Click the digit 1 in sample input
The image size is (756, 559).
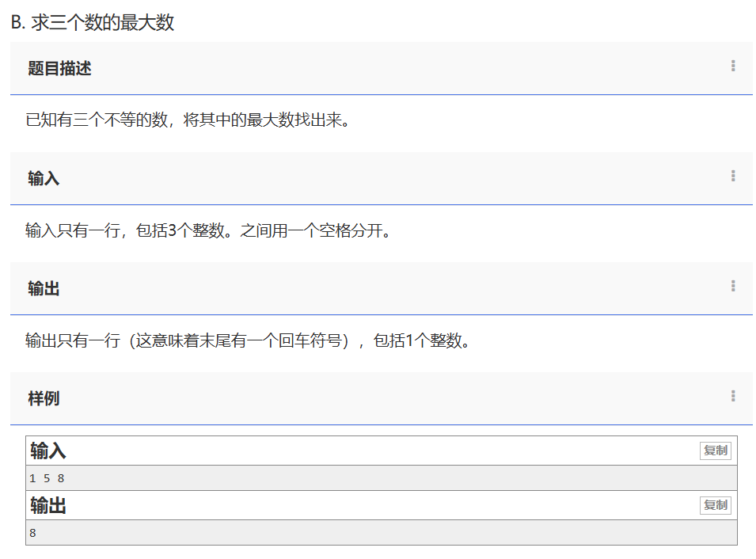coord(32,478)
